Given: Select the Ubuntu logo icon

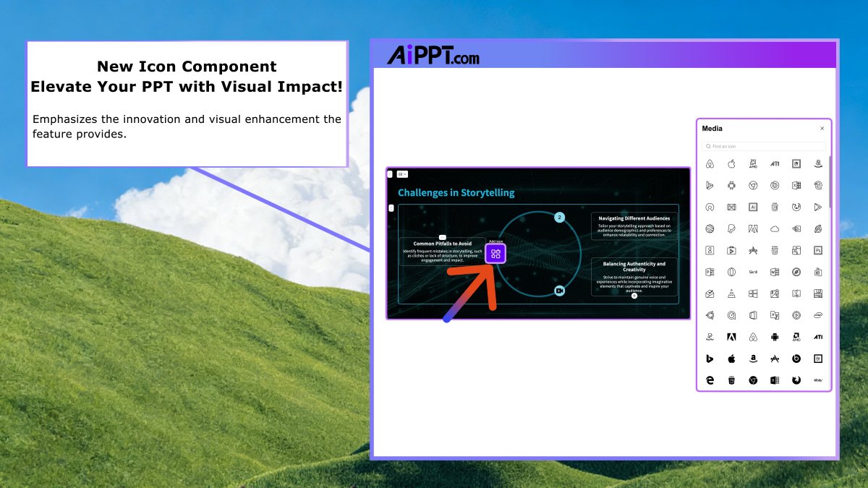Looking at the screenshot, I should [x=710, y=315].
